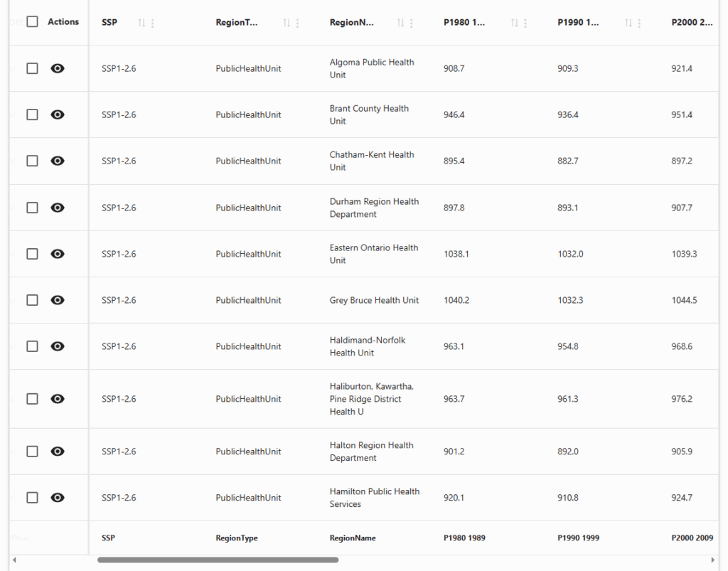The height and width of the screenshot is (571, 728).
Task: Open RegionName column options menu
Action: (412, 23)
